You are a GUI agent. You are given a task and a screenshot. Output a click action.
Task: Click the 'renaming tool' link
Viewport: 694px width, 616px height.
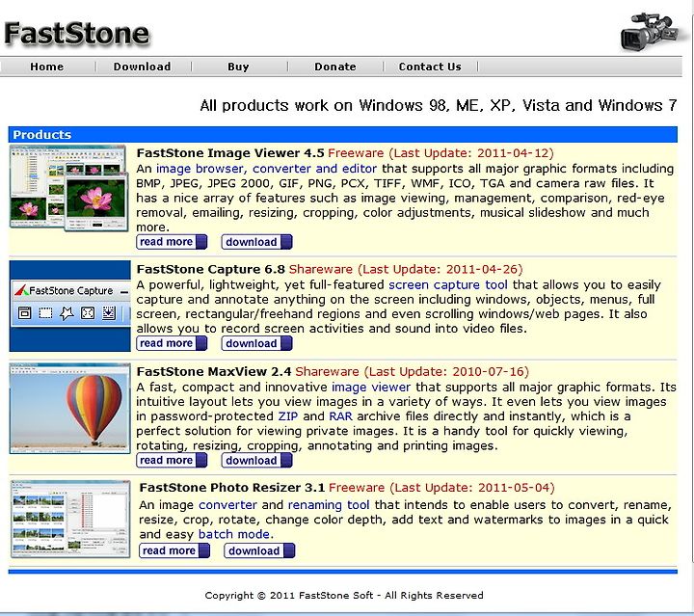point(329,505)
